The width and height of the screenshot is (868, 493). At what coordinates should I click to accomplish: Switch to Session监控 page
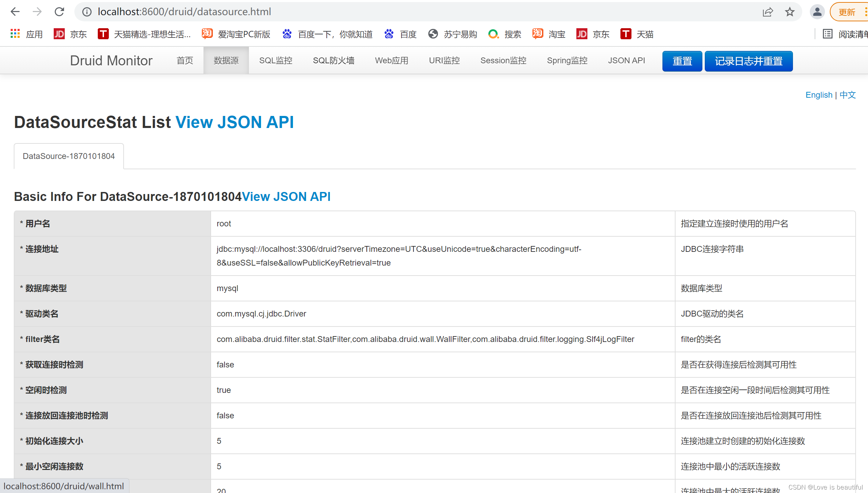click(x=503, y=61)
